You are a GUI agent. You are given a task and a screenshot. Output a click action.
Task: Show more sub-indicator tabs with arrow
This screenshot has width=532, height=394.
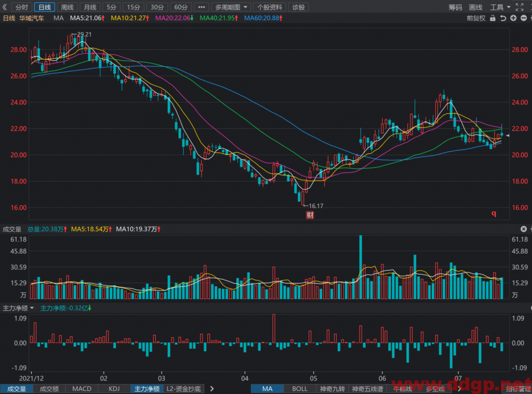click(212, 389)
